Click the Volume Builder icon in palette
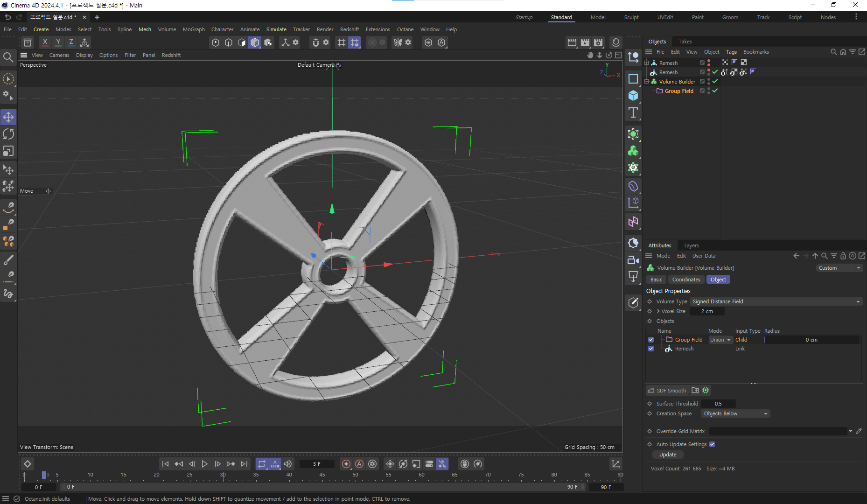The image size is (867, 504). pos(633,151)
